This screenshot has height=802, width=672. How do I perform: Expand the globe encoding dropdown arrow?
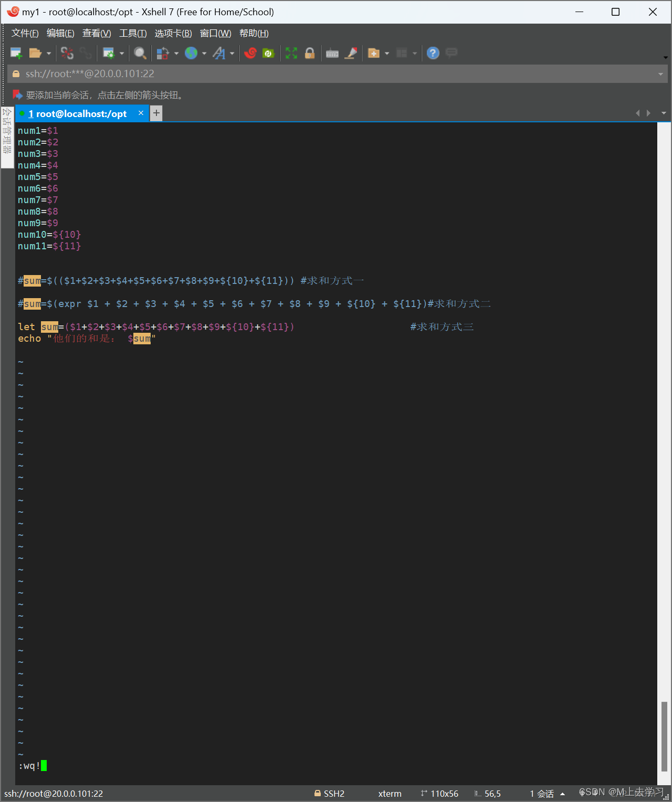(x=204, y=53)
